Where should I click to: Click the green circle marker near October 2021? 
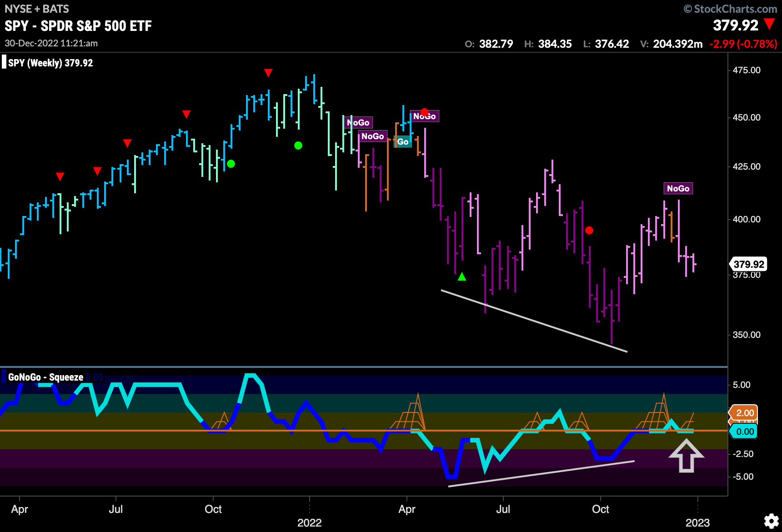[x=231, y=164]
